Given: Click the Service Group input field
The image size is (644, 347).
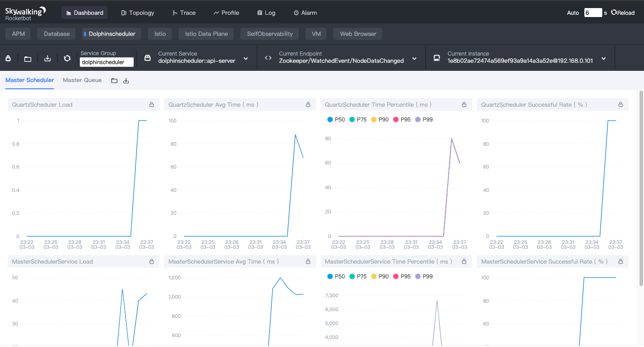Looking at the screenshot, I should (107, 62).
